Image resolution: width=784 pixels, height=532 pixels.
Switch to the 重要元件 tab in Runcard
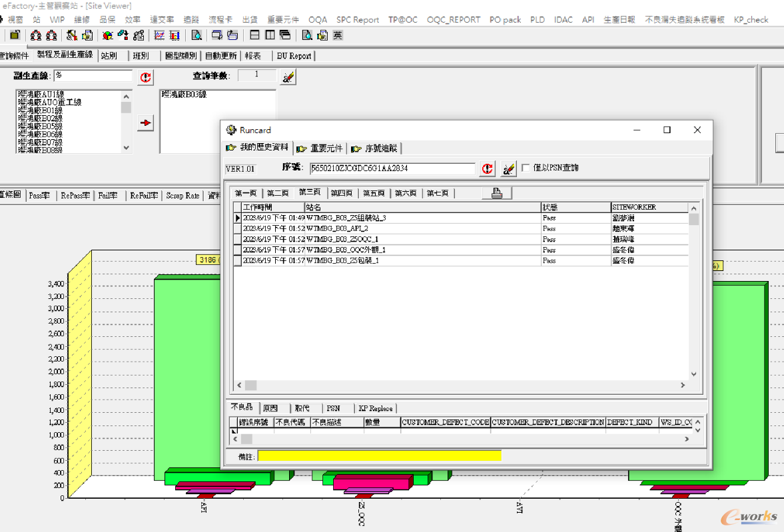(x=320, y=148)
